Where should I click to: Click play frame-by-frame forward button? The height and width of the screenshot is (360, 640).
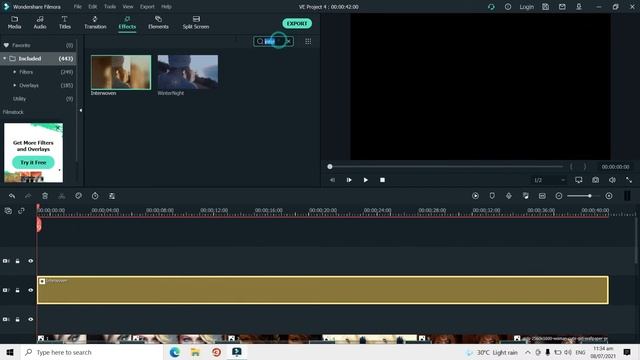[349, 180]
